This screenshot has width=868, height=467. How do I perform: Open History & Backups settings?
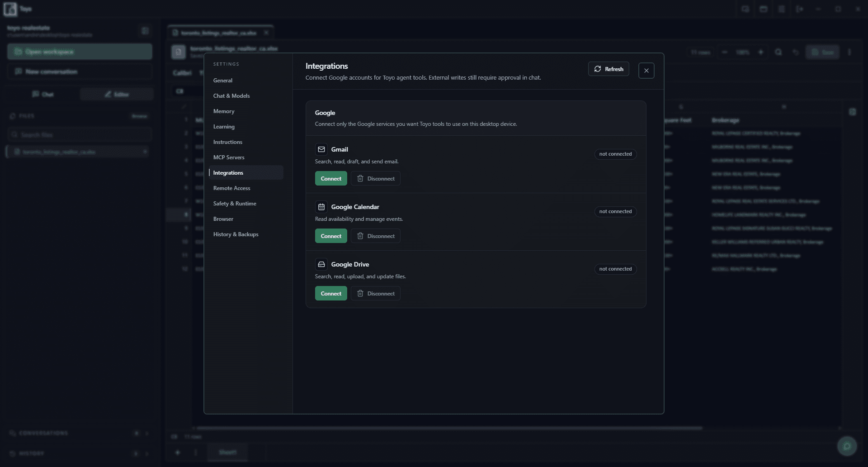pos(246,234)
